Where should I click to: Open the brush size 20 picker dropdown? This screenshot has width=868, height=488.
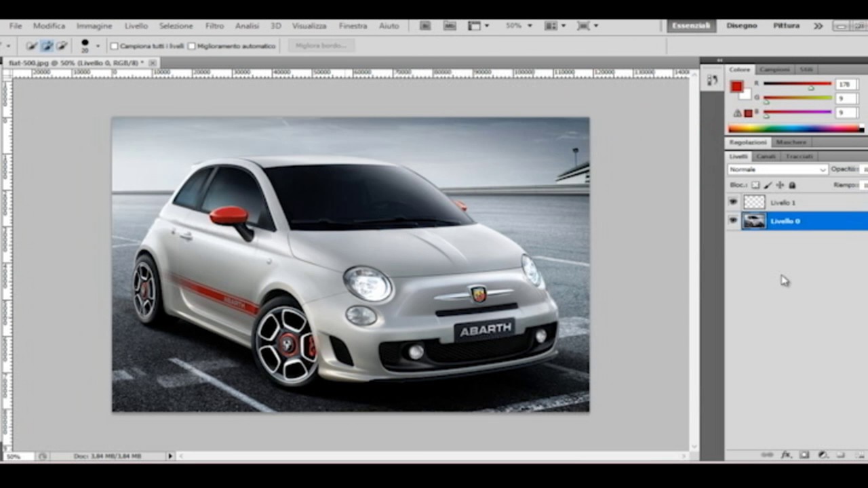(98, 46)
